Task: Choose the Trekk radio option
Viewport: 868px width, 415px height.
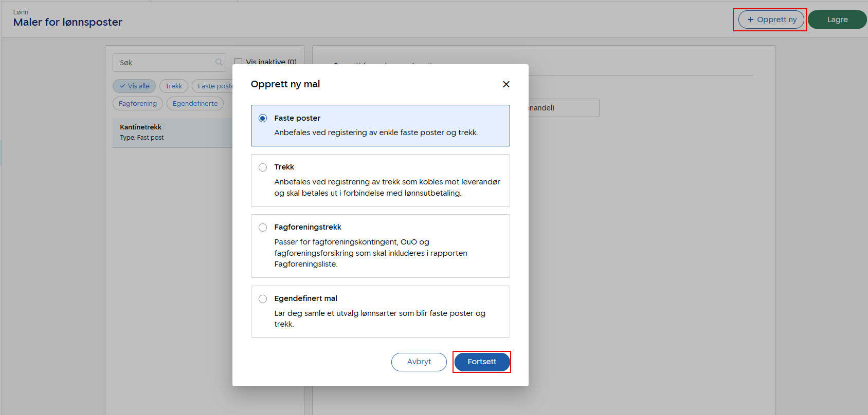Action: click(x=263, y=167)
